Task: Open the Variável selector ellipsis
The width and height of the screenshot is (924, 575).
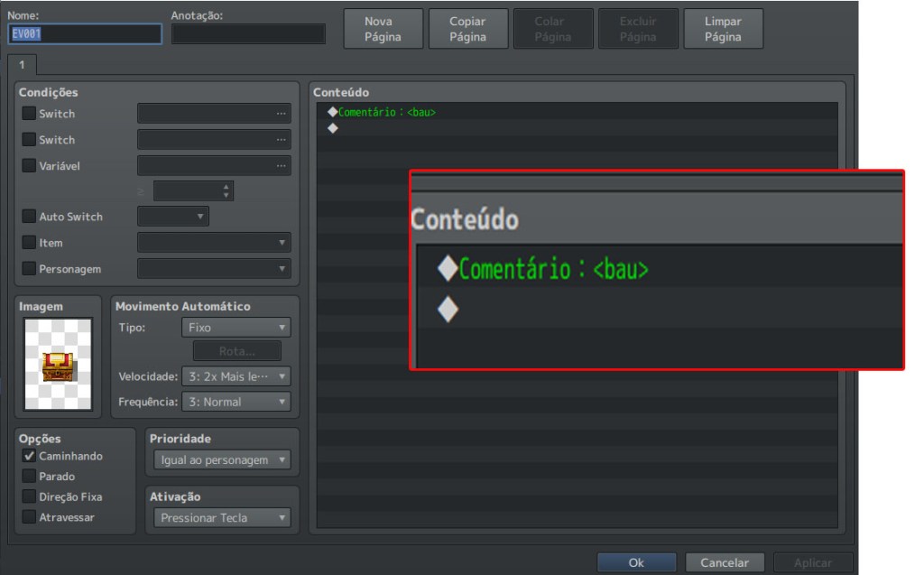Action: pos(282,166)
